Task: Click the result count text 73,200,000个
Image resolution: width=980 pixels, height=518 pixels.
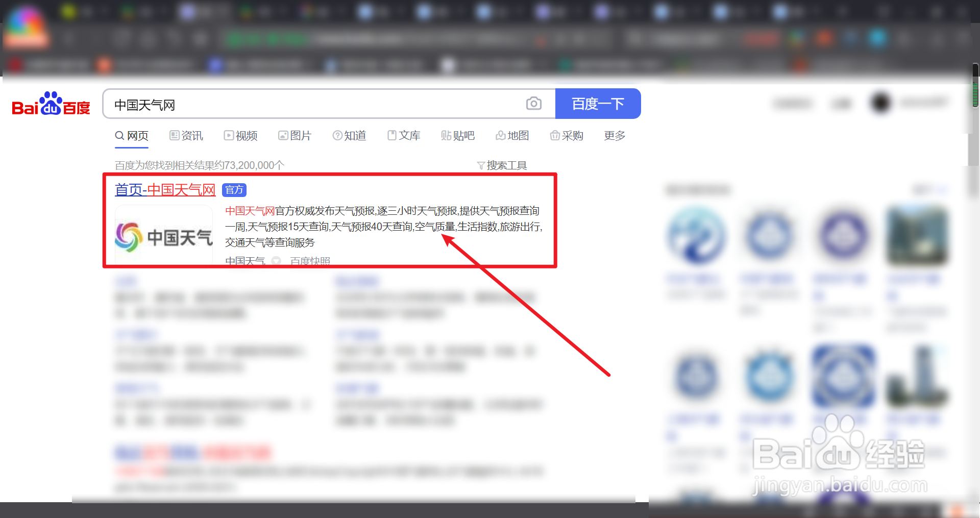Action: [x=254, y=165]
